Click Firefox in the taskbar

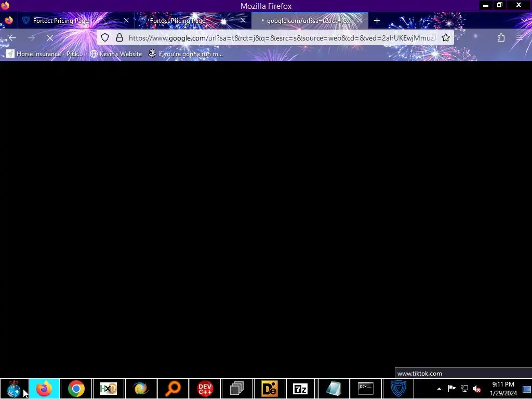coord(44,389)
